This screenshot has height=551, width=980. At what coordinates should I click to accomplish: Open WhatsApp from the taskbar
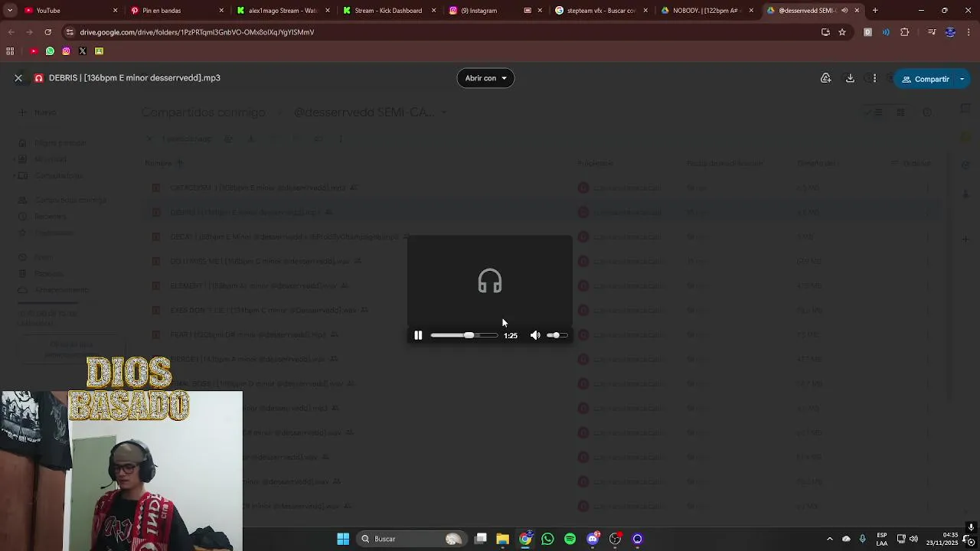click(547, 539)
